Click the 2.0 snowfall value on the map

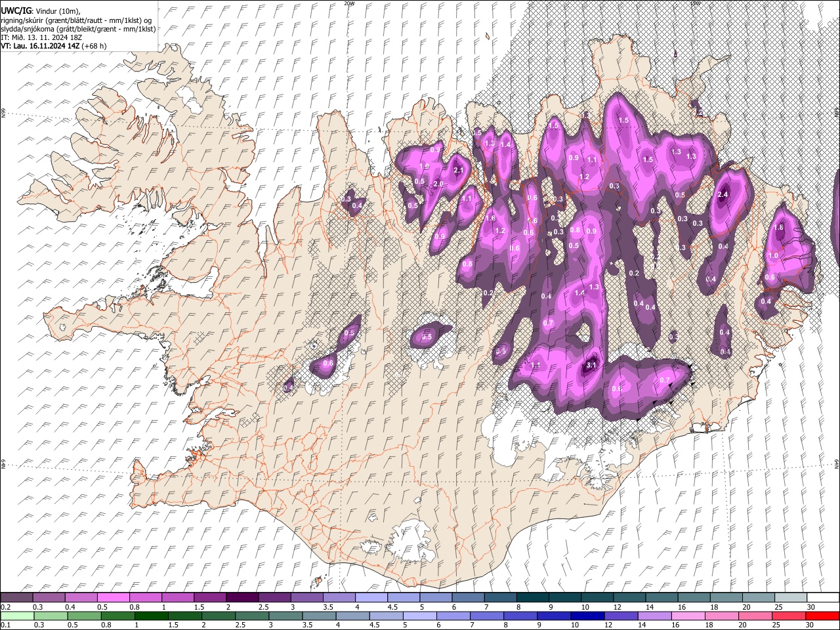click(438, 184)
